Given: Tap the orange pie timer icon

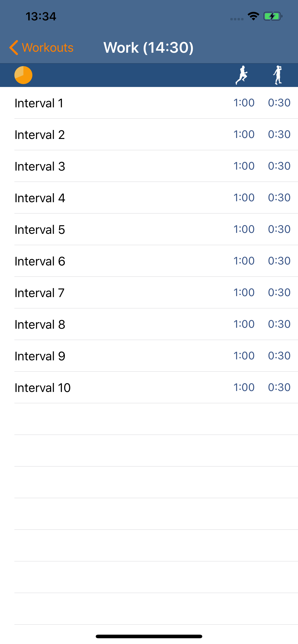Looking at the screenshot, I should pyautogui.click(x=23, y=75).
